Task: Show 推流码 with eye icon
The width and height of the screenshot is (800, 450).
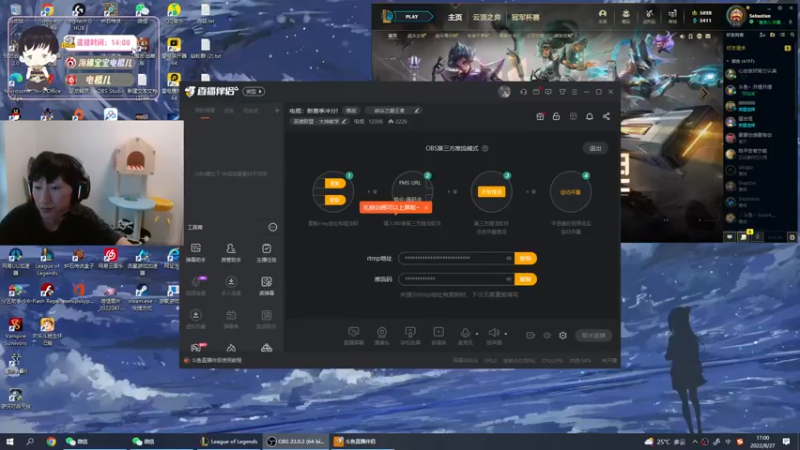Action: point(509,279)
